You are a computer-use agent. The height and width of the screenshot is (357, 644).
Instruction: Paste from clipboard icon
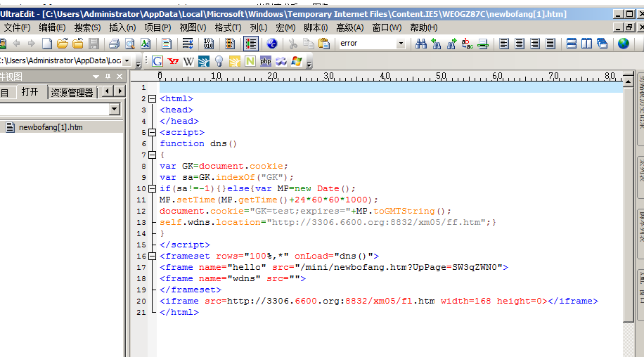point(324,44)
